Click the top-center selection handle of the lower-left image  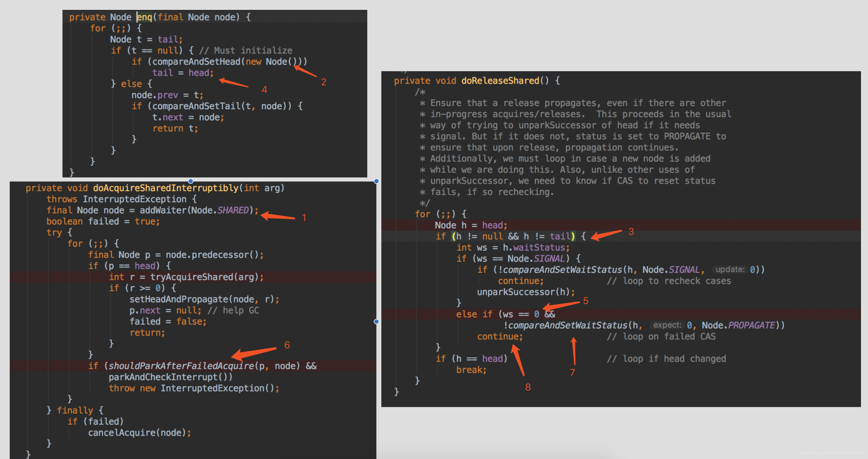point(191,181)
